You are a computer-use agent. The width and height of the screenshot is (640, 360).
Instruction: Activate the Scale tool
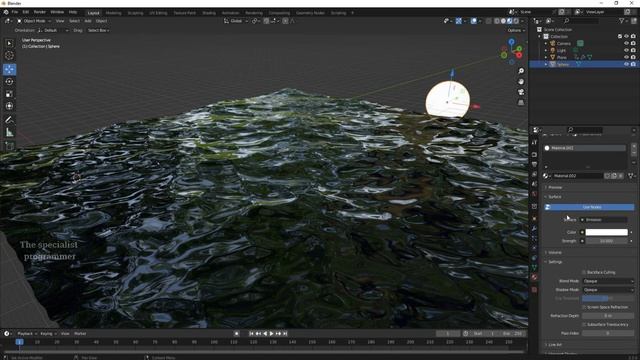(x=9, y=94)
